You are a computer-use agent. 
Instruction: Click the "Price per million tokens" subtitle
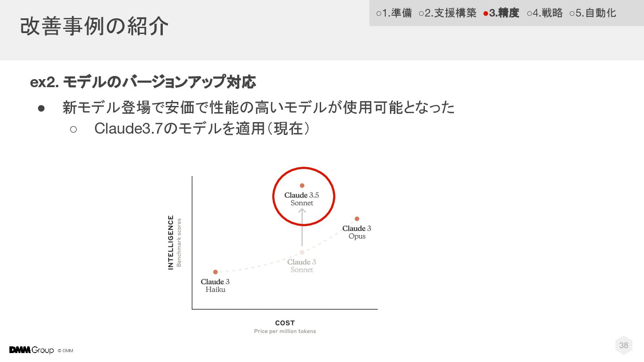point(285,331)
